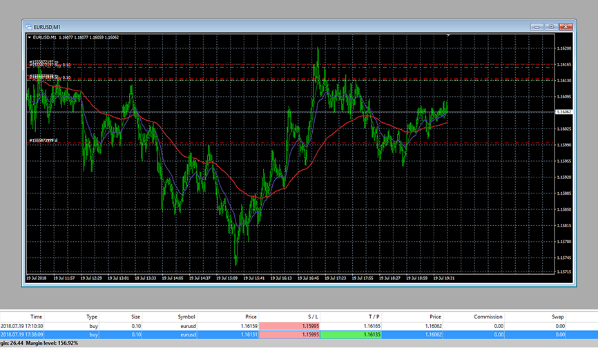Click the 1.15990 level on the price axis
Screen dimensions: 598x364
[x=564, y=145]
